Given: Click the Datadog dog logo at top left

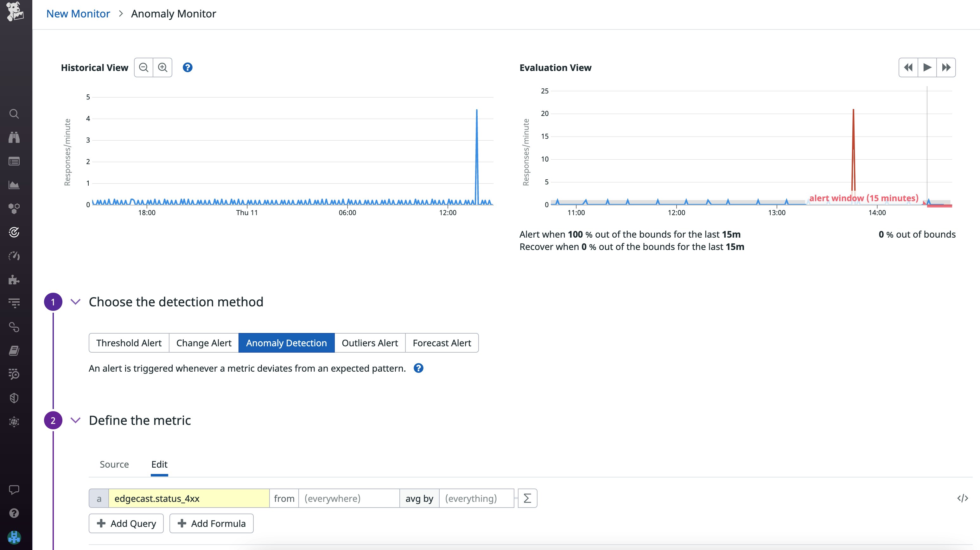Looking at the screenshot, I should (15, 11).
